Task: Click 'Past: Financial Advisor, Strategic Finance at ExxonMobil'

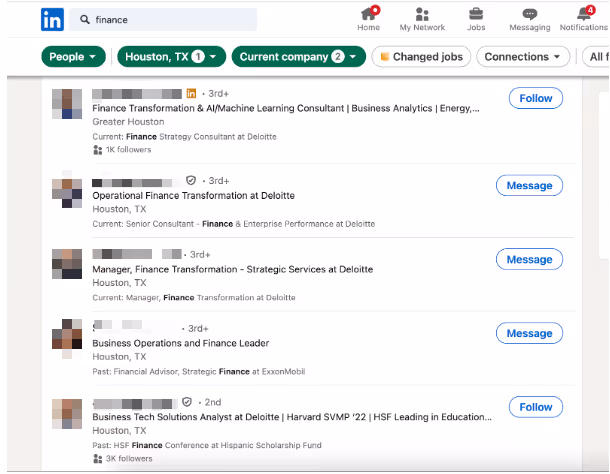Action: tap(198, 372)
